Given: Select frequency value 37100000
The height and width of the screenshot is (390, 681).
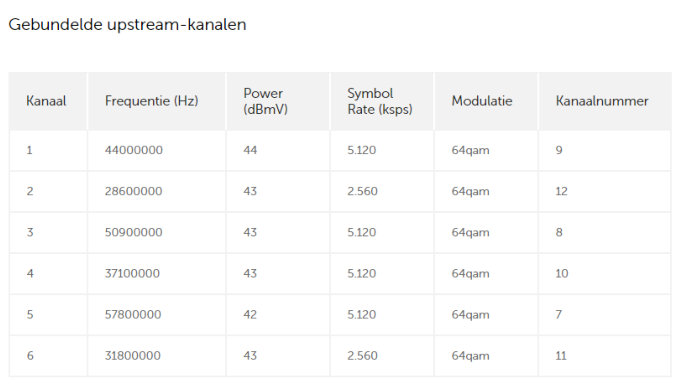Looking at the screenshot, I should click(132, 274).
